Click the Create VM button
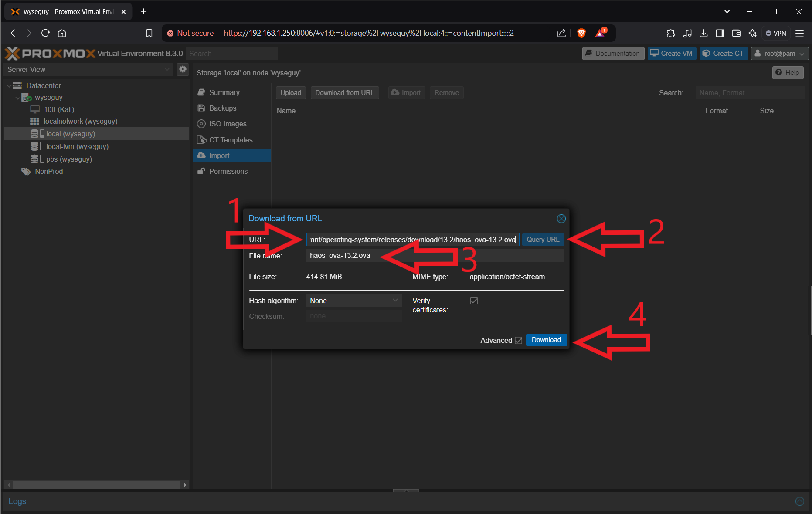 coord(672,54)
